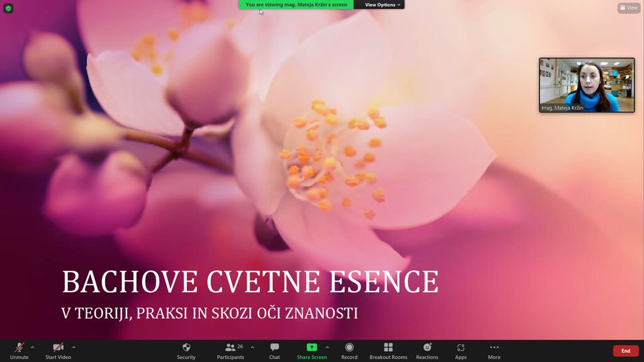Click the More options ellipsis
This screenshot has width=644, height=362.
494,348
